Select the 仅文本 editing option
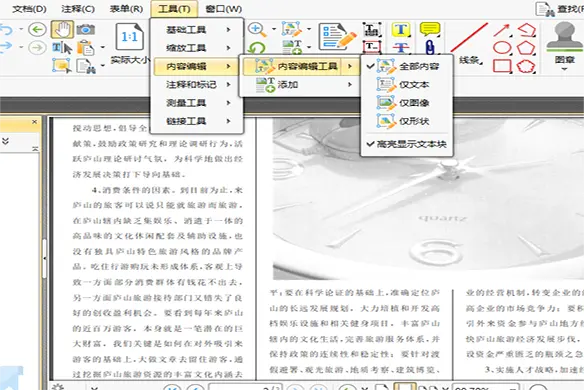 (x=406, y=85)
